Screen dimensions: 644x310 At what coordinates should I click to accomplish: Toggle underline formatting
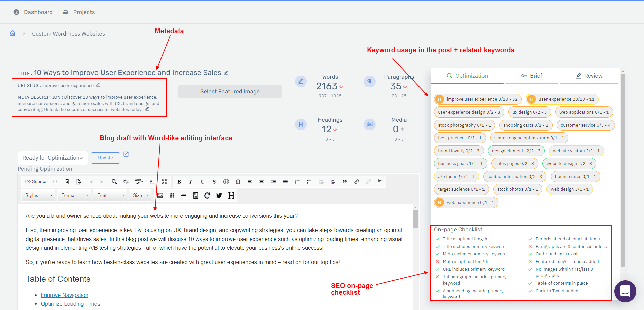pos(203,182)
